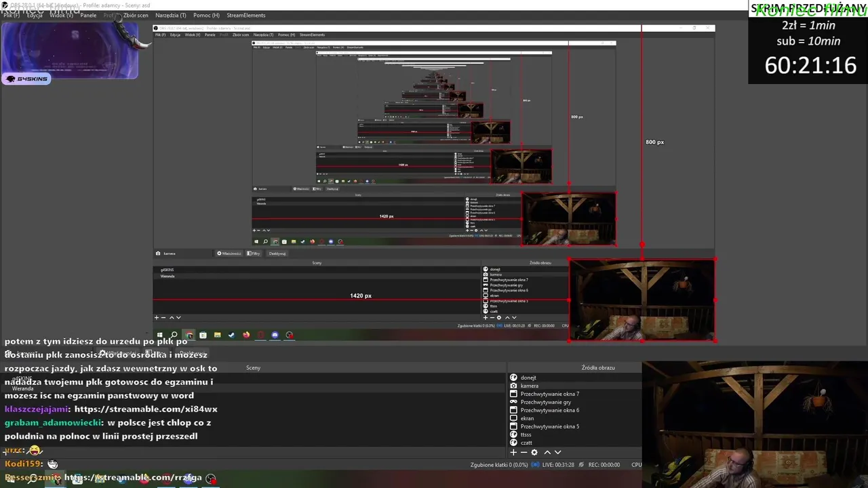
Task: Add a source with the plus icon below the bottom sources list
Action: pos(513,452)
